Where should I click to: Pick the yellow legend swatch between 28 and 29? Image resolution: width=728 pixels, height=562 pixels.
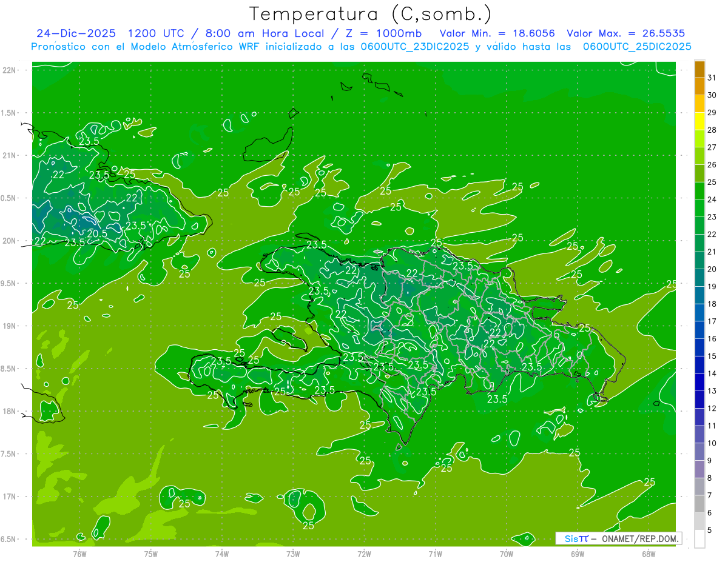tap(699, 121)
